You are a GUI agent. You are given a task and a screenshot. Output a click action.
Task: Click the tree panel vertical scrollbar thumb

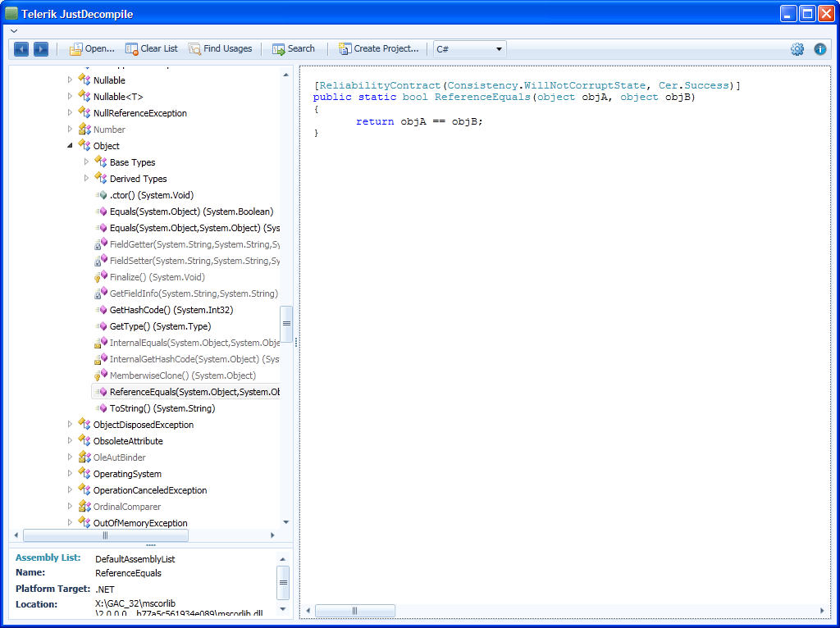pyautogui.click(x=286, y=323)
